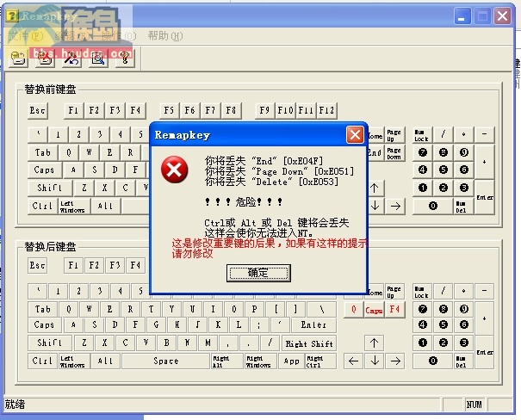Click the F1 key on lower keyboard
This screenshot has height=420, width=521.
tap(73, 265)
